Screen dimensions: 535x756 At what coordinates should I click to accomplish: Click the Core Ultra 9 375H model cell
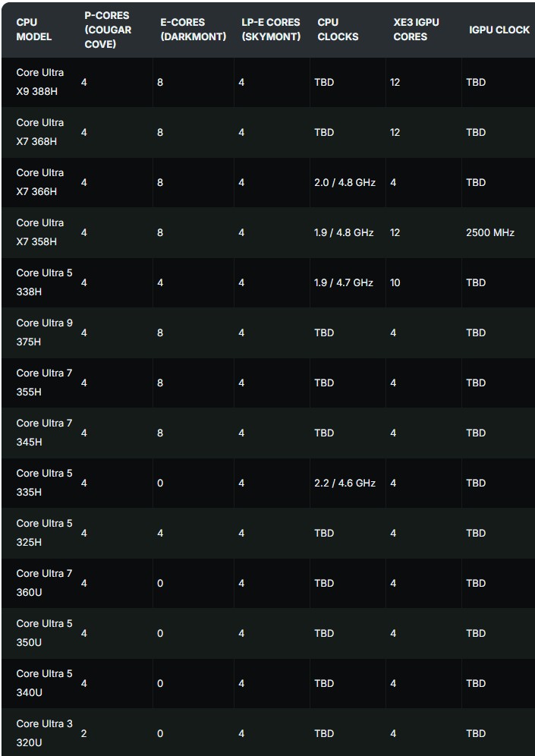pyautogui.click(x=44, y=332)
